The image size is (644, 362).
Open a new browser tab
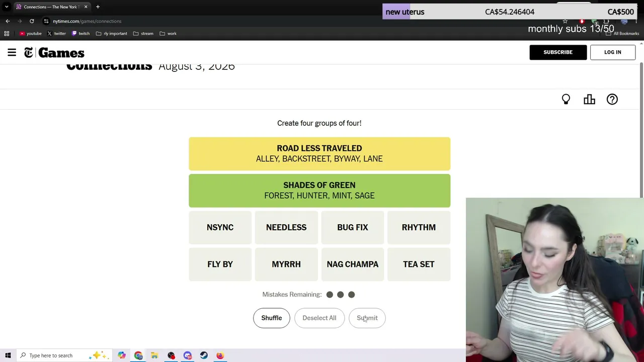(x=98, y=7)
